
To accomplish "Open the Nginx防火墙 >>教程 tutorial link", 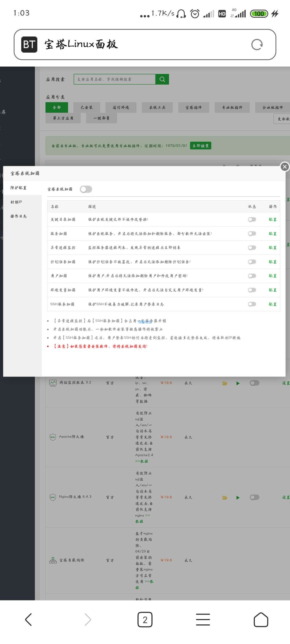I will point(143,518).
